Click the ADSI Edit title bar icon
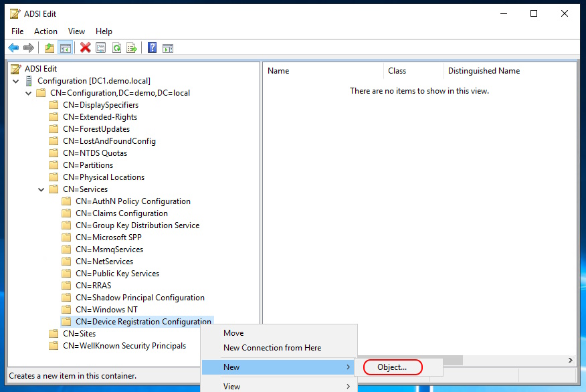The image size is (586, 392). pos(15,14)
